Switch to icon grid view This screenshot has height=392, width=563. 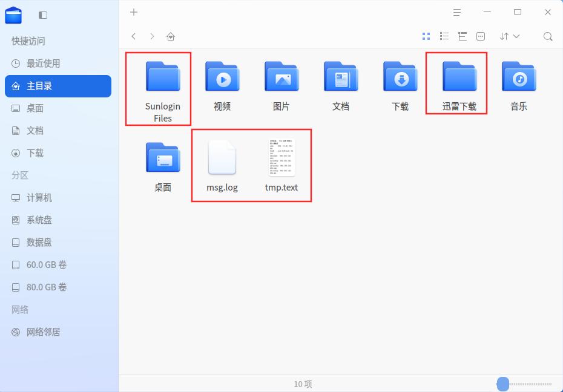tap(426, 36)
